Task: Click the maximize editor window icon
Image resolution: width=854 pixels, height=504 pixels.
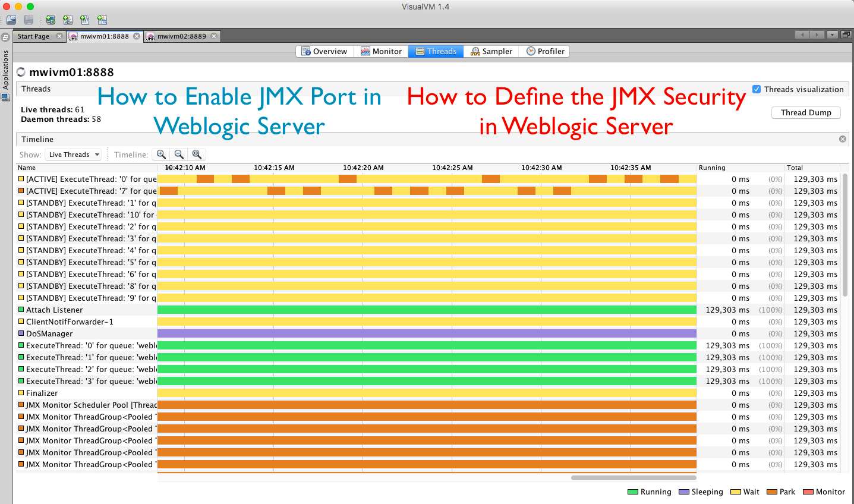Action: (x=846, y=35)
